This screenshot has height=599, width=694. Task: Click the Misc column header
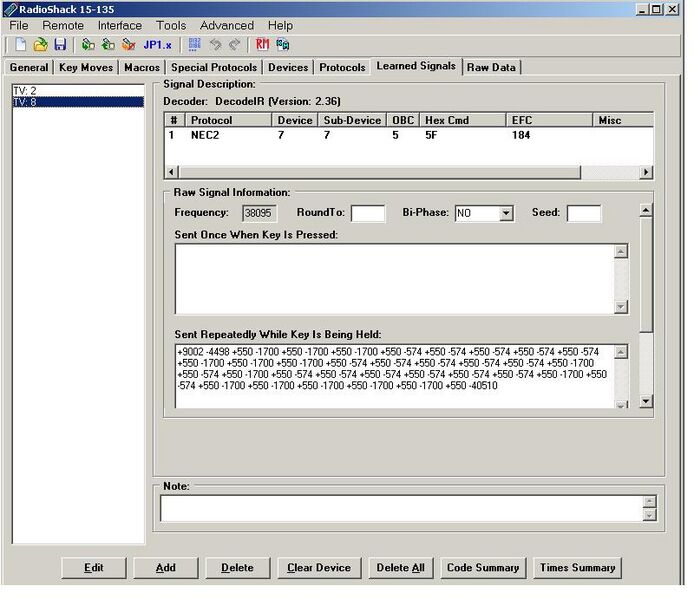coord(623,120)
